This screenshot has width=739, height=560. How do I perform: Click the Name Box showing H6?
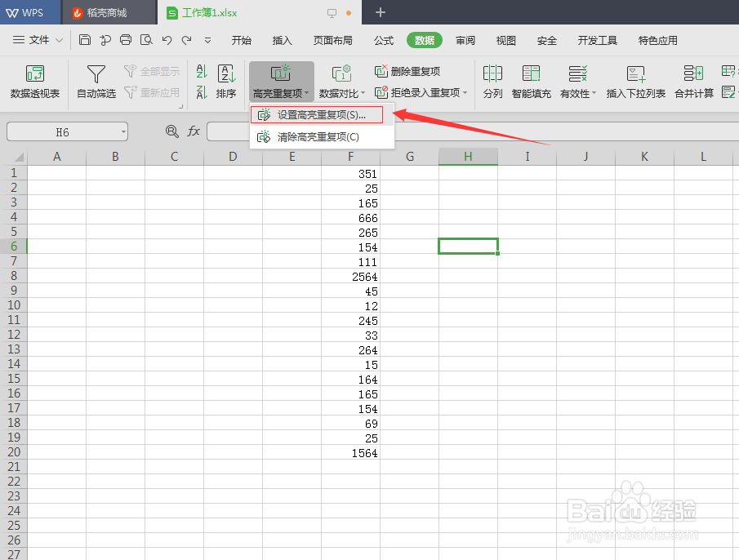[62, 132]
